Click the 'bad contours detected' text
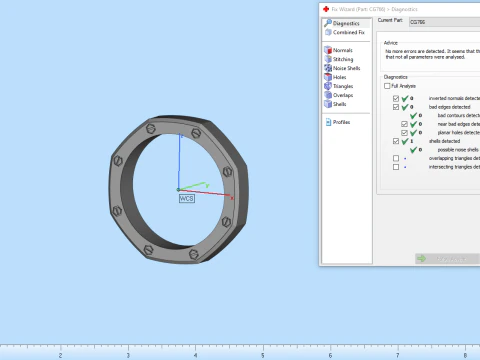480x360 pixels. pos(459,115)
